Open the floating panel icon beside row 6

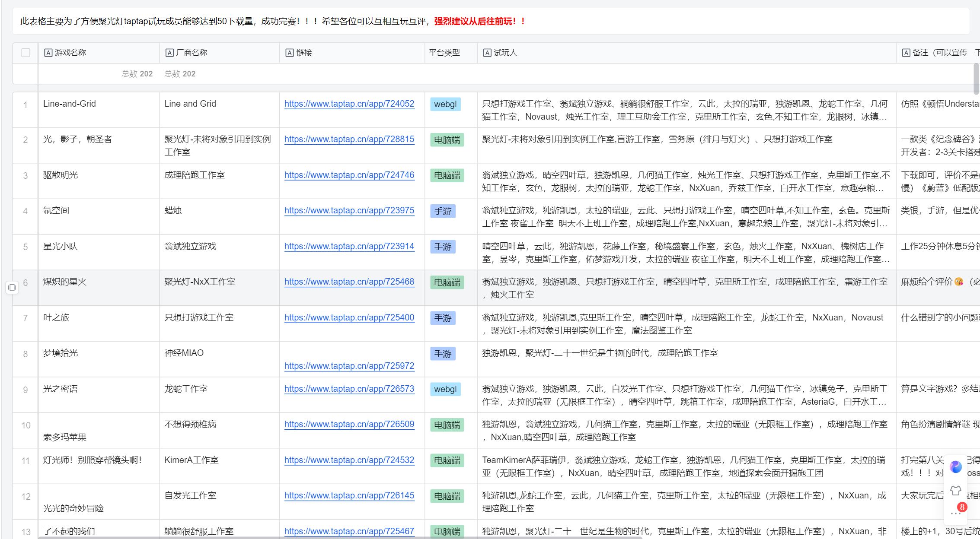click(12, 287)
